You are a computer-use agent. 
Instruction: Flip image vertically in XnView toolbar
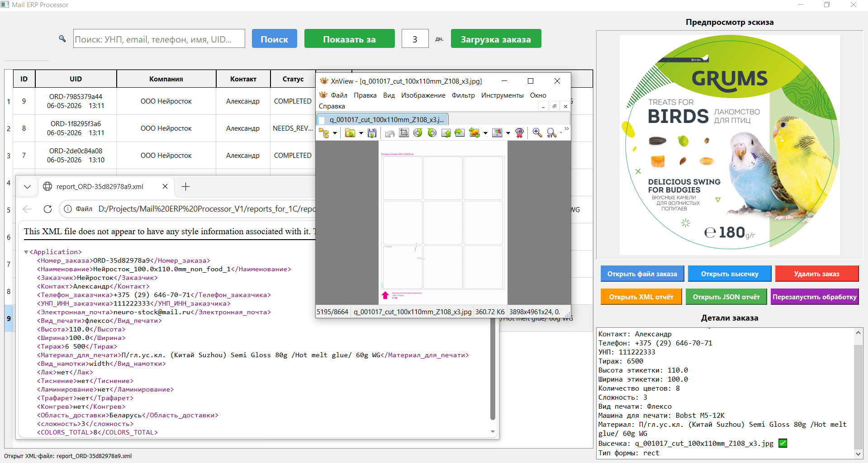[x=446, y=133]
